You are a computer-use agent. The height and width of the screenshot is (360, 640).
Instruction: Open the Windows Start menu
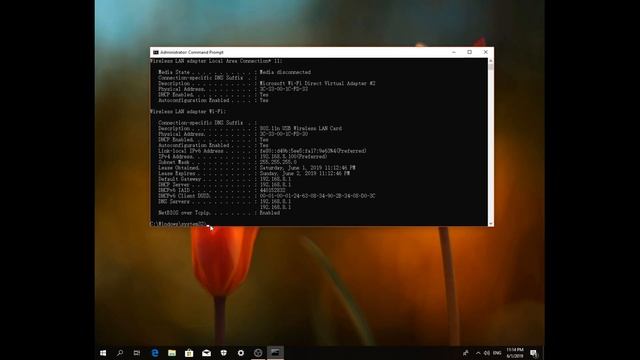pyautogui.click(x=103, y=353)
